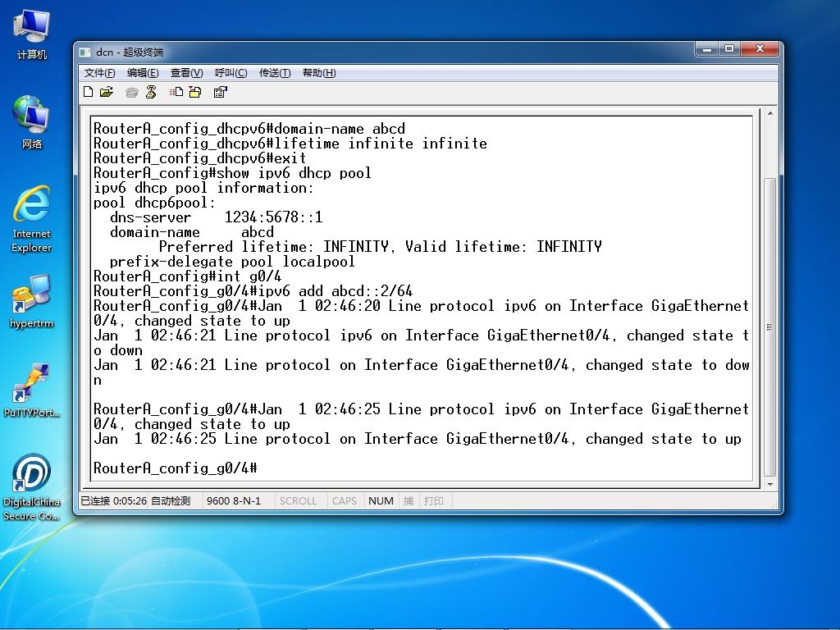The height and width of the screenshot is (630, 840).
Task: Click the 已连接 0:05:26 status entry
Action: 113,501
